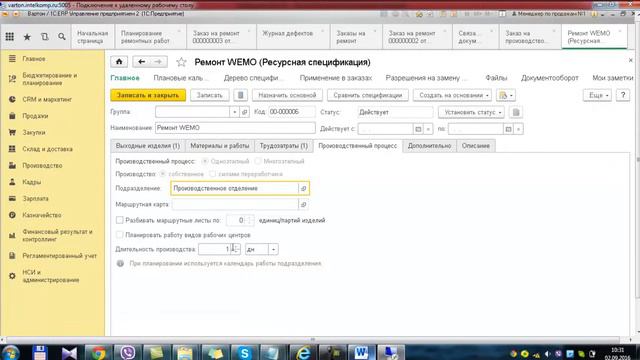Switch to the Дополнительно tab
This screenshot has width=640, height=360.
(x=429, y=146)
